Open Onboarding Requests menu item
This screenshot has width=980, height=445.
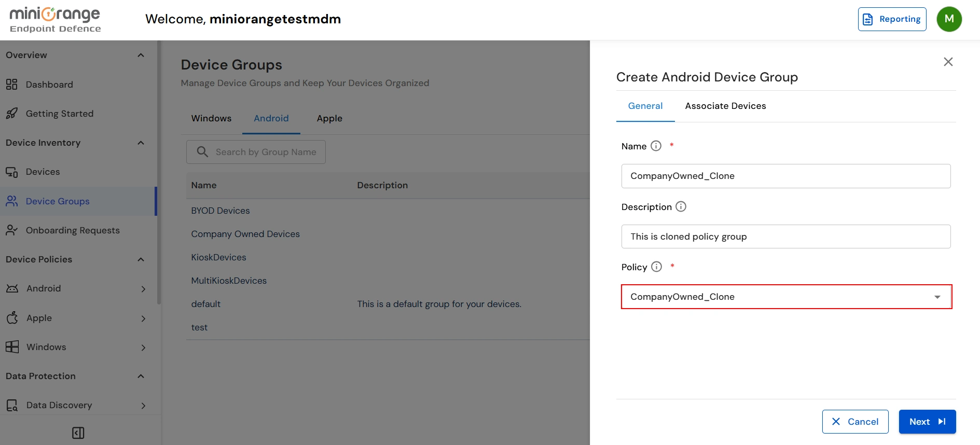pyautogui.click(x=77, y=230)
